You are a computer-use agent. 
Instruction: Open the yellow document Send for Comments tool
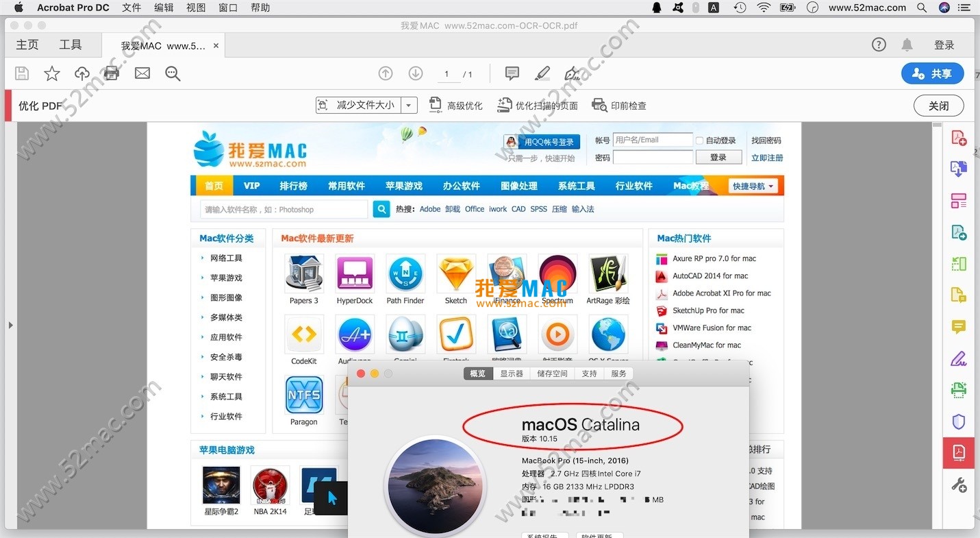[959, 295]
